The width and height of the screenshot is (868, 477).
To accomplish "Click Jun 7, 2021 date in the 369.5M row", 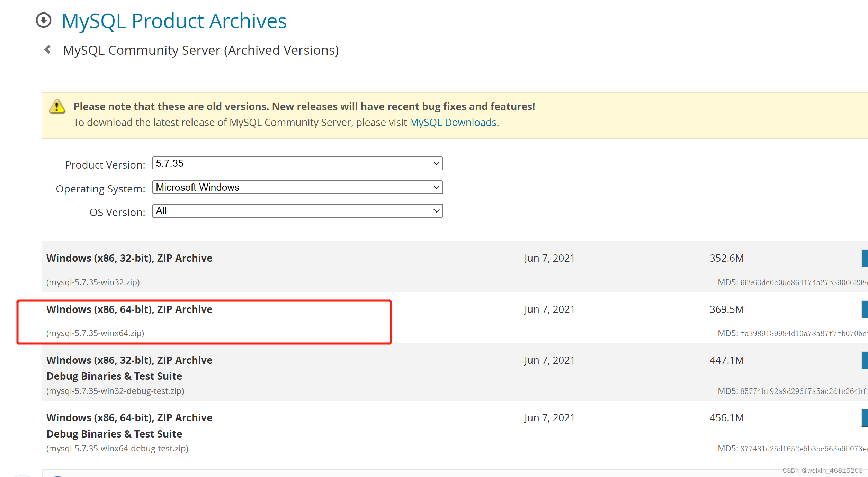I will click(549, 309).
